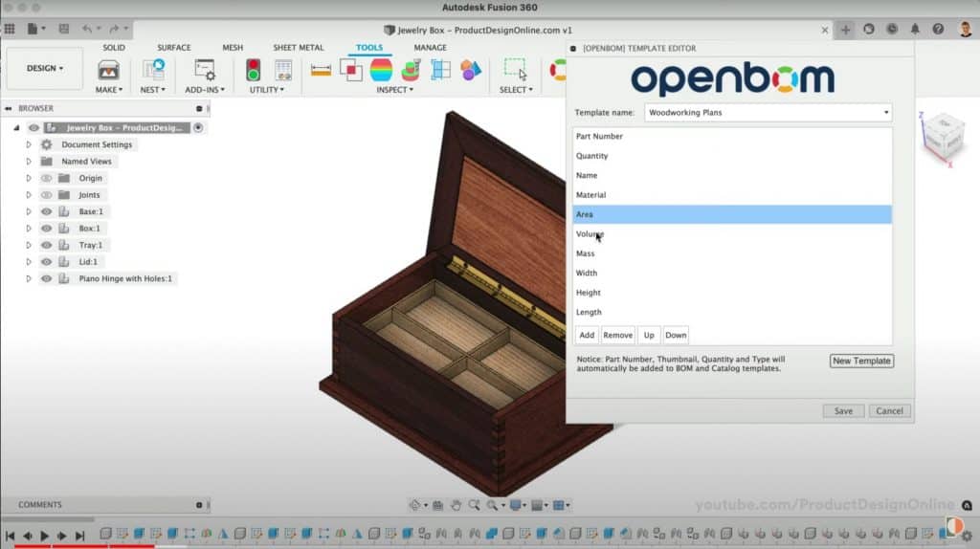Select the Volume property row
The width and height of the screenshot is (980, 549).
(x=732, y=234)
